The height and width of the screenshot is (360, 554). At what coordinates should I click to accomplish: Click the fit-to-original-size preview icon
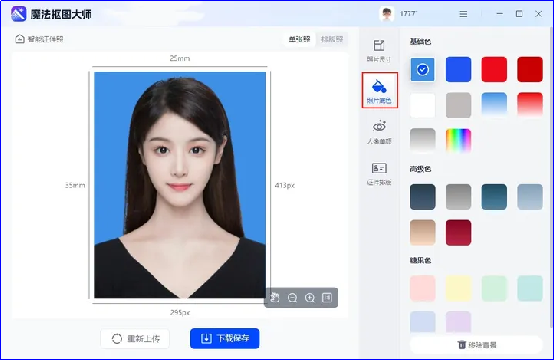tap(327, 298)
